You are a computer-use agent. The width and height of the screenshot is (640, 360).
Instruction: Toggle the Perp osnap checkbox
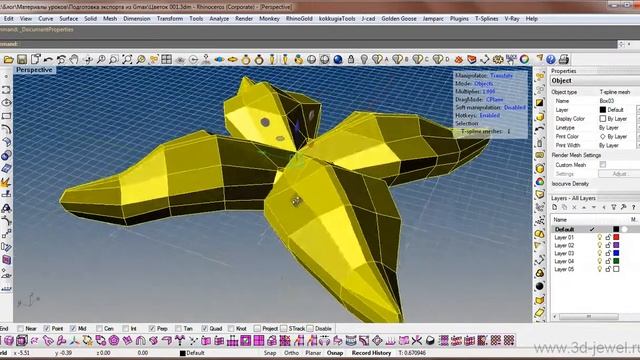click(152, 329)
